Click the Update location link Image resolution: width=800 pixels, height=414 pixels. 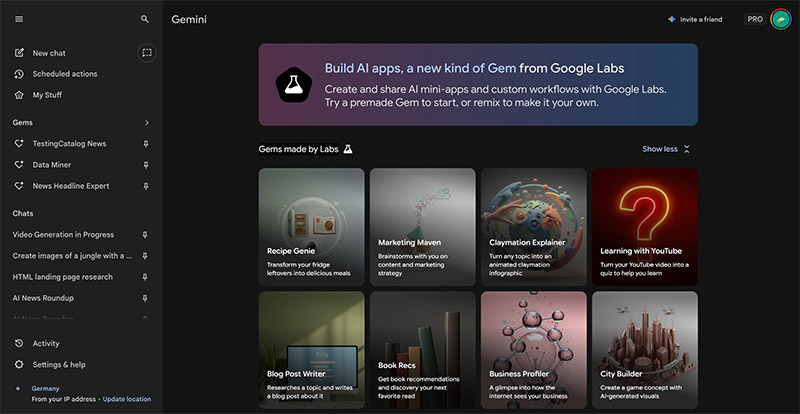point(127,399)
